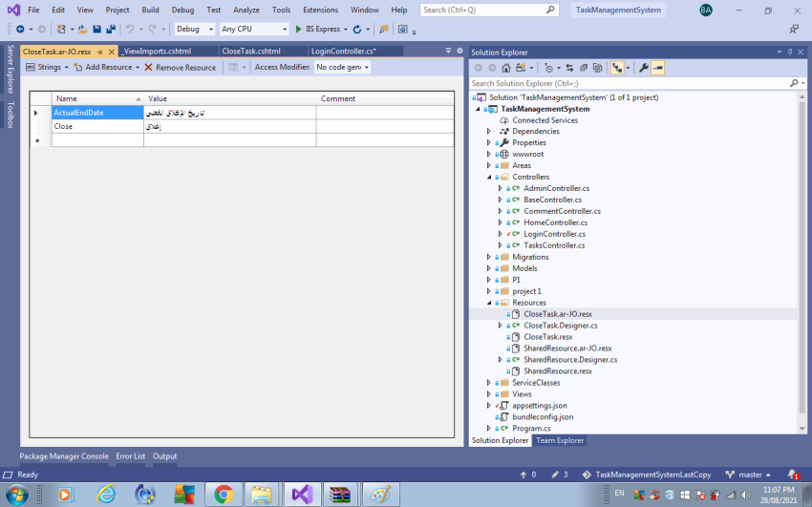Image resolution: width=812 pixels, height=507 pixels.
Task: Click the Remove Resource button
Action: click(181, 67)
